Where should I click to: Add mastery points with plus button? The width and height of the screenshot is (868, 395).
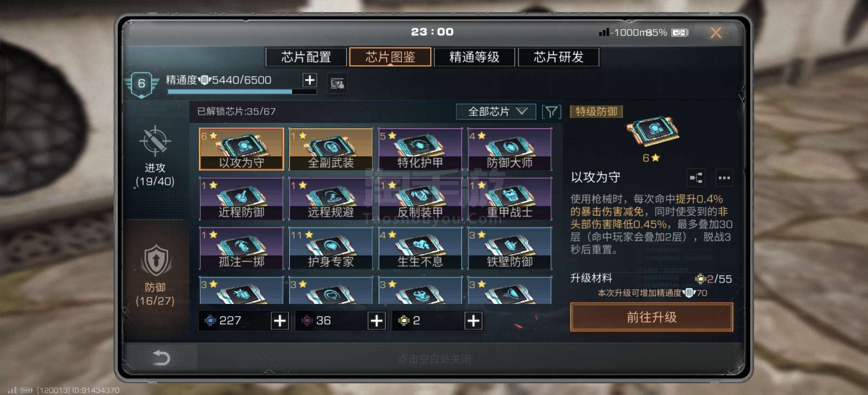(x=310, y=80)
